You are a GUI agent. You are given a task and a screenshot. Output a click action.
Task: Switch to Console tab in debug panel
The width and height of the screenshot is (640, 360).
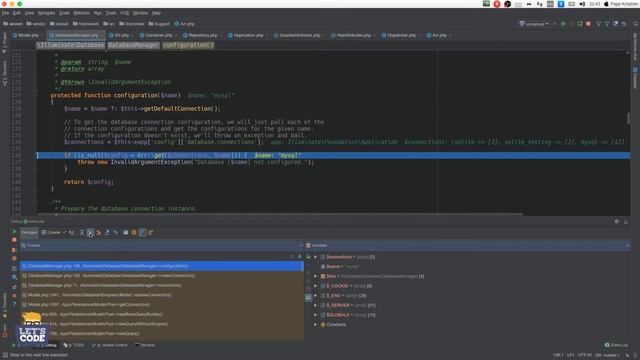[51, 233]
